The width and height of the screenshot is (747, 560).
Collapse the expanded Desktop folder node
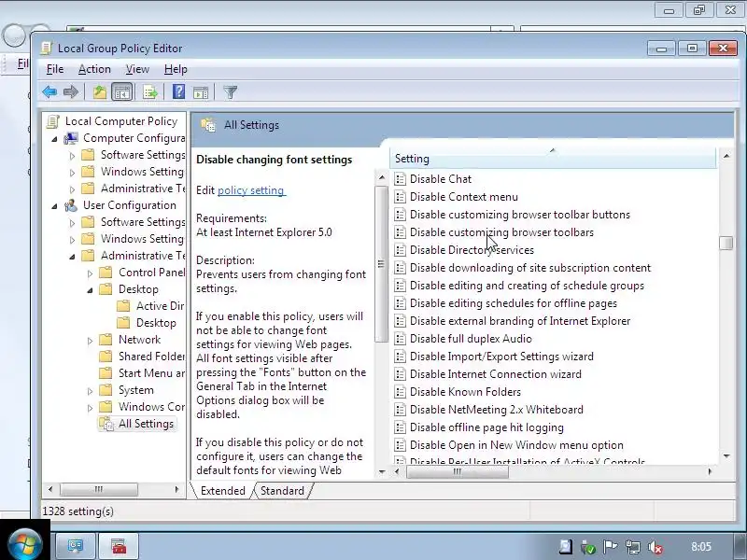pos(90,290)
